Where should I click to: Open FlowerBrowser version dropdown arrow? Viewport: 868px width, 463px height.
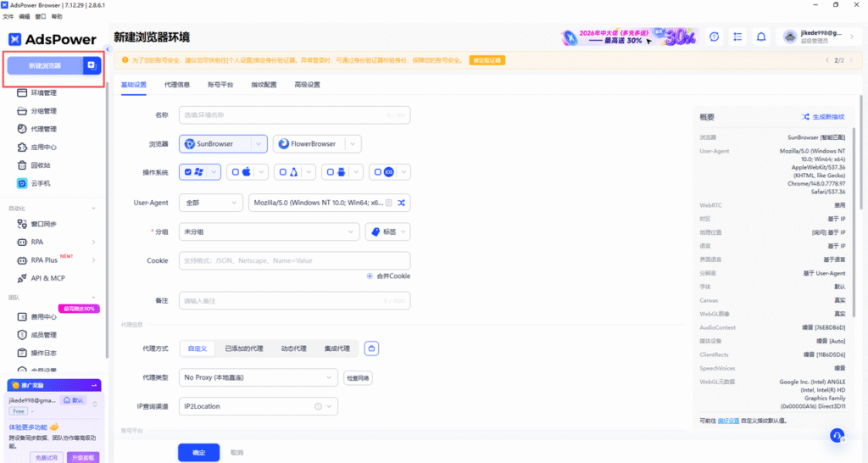pyautogui.click(x=353, y=144)
